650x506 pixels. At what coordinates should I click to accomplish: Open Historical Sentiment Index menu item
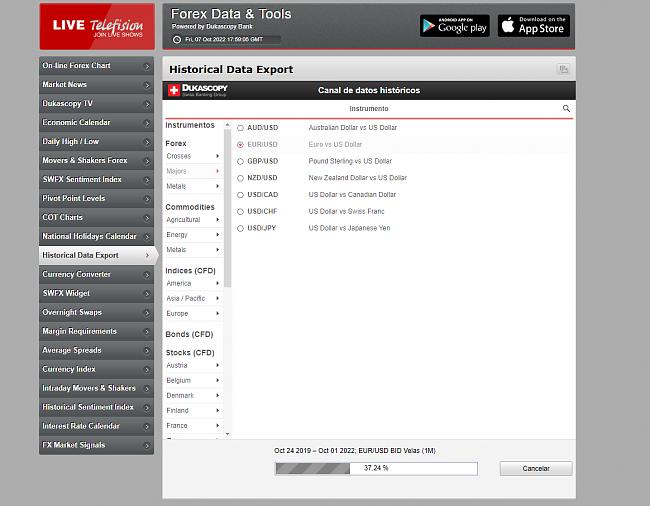click(97, 407)
